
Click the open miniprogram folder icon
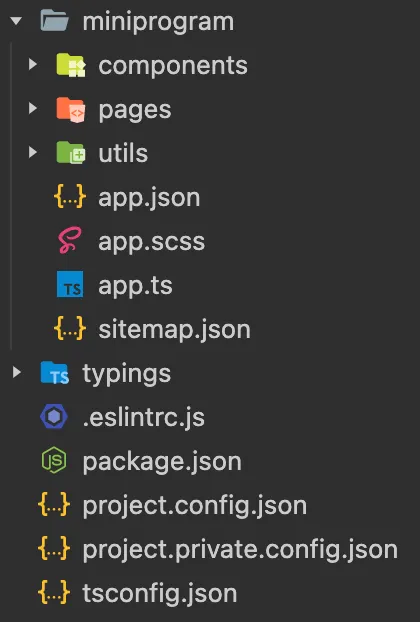(x=55, y=21)
